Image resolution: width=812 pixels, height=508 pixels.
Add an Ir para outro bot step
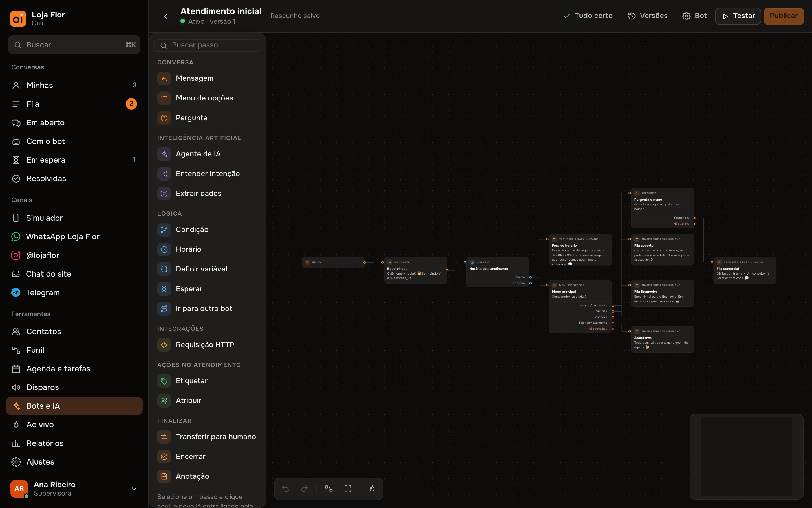coord(207,308)
